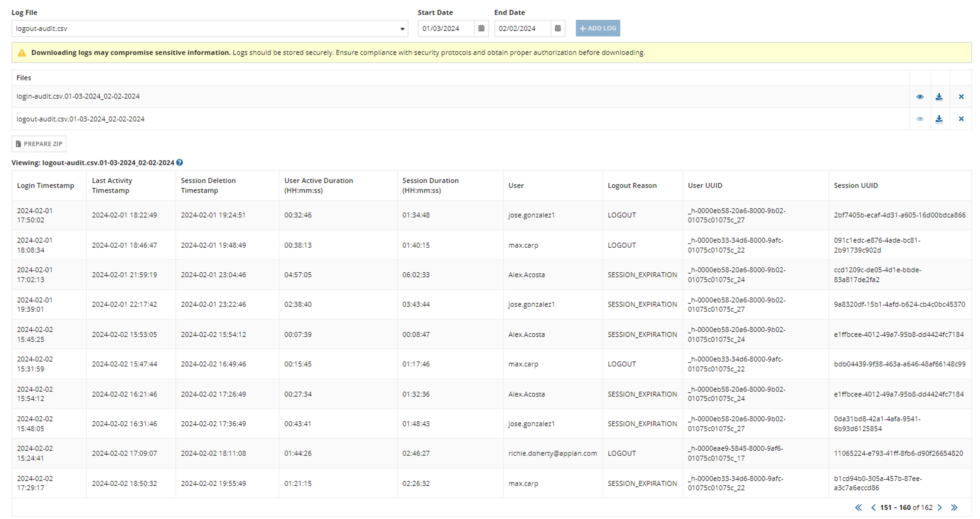Remove the login-audit.csv file from list
The image size is (980, 519).
[961, 97]
